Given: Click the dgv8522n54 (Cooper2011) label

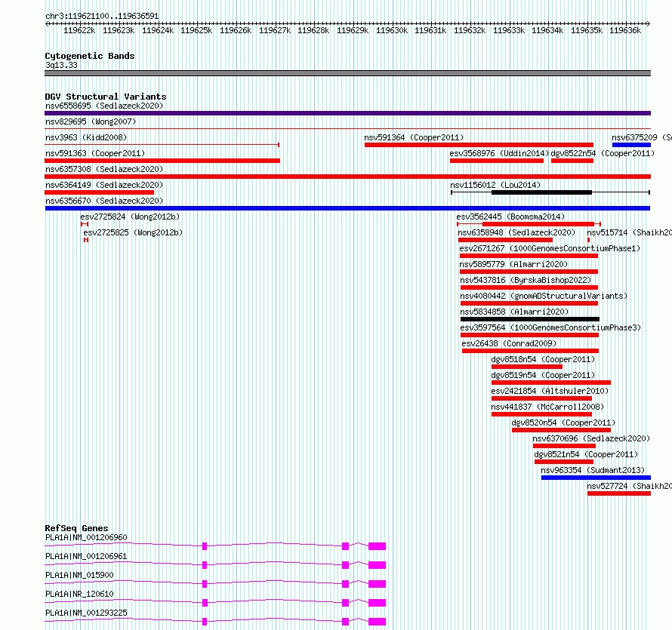Looking at the screenshot, I should [x=603, y=153].
